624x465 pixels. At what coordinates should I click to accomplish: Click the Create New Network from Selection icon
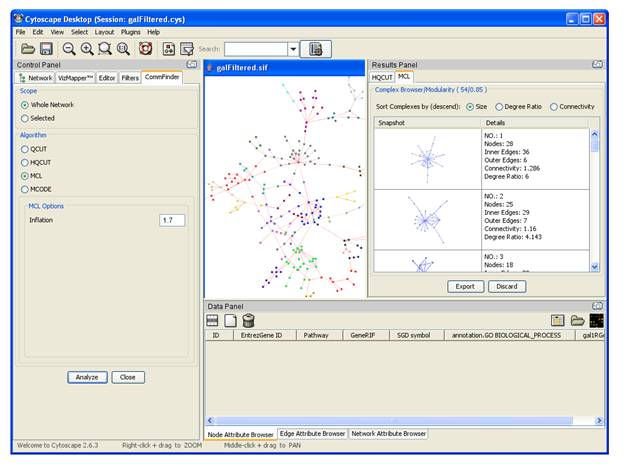click(x=169, y=49)
